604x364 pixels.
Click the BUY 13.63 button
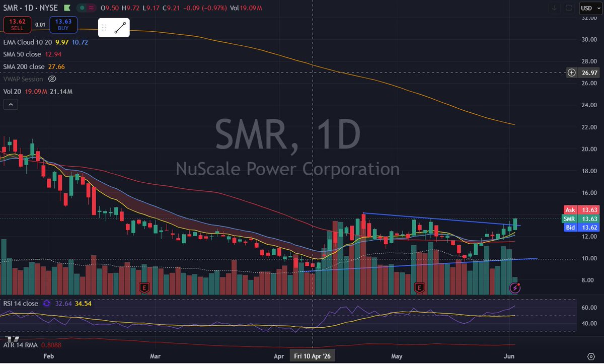(x=63, y=25)
